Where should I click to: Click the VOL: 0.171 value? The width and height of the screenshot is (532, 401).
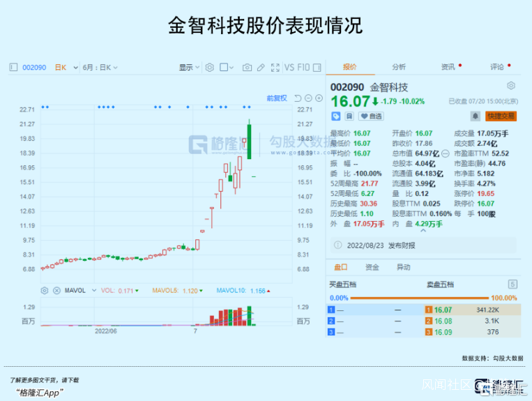119,291
